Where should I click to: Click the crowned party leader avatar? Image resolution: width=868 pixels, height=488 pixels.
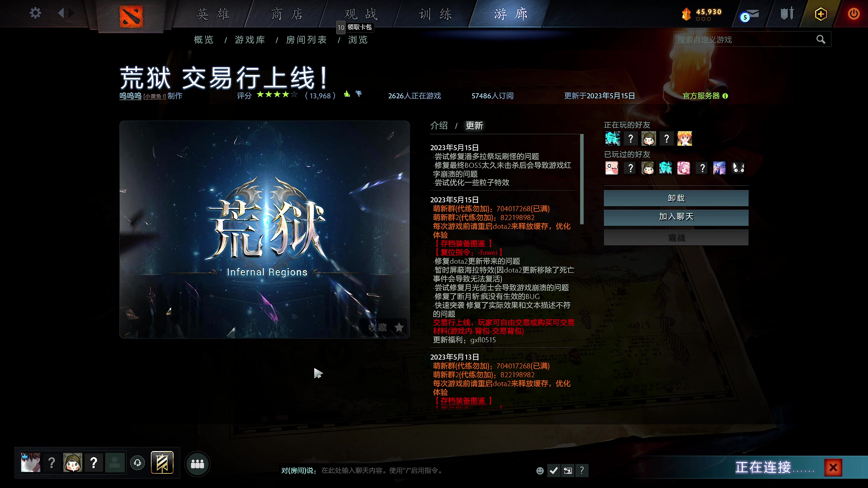point(31,463)
